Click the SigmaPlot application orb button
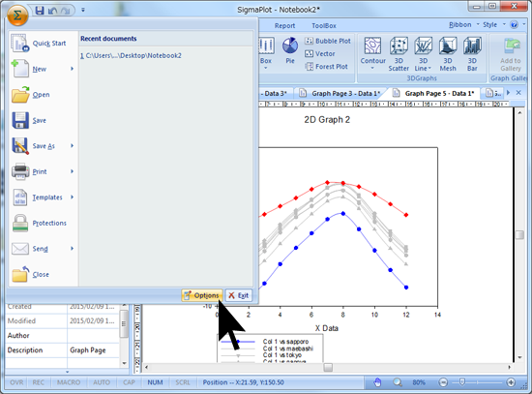 (17, 15)
